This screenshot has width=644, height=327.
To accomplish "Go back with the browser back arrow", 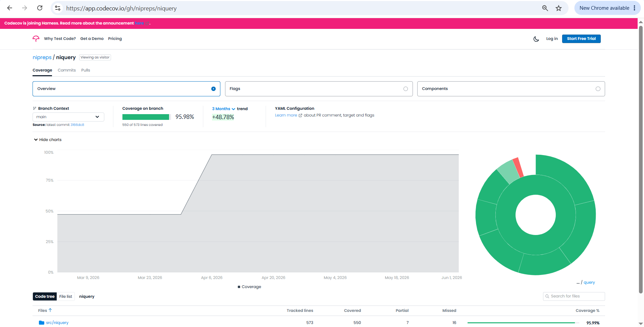I will [9, 8].
